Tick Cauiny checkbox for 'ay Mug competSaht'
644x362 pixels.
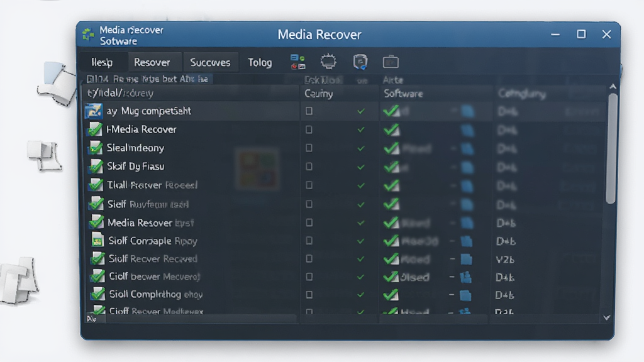tap(309, 111)
